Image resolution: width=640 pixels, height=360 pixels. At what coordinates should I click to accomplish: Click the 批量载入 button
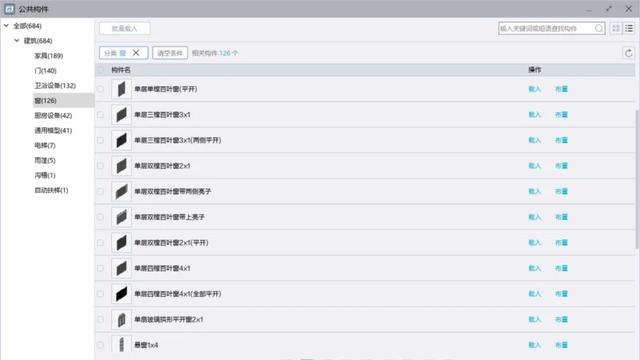pos(124,28)
